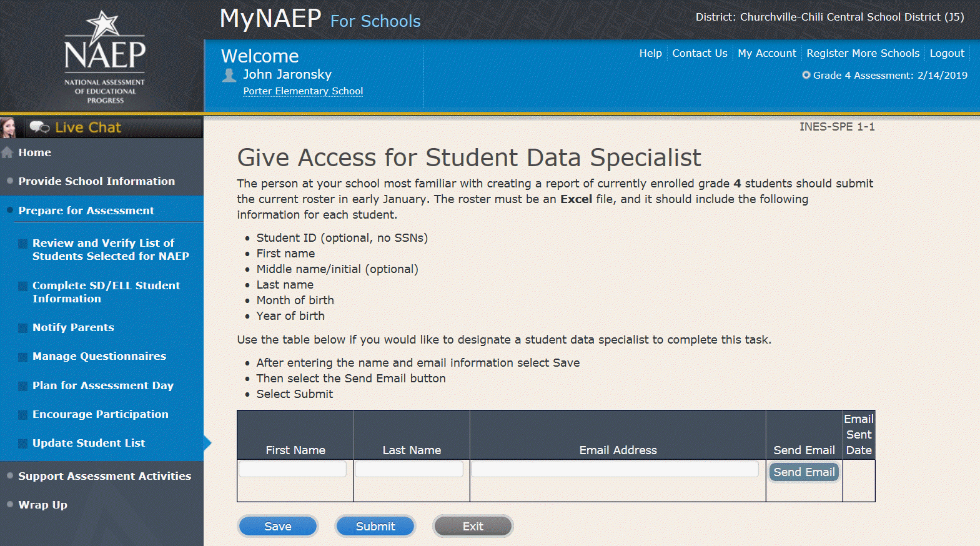The image size is (980, 546).
Task: Click the blue Save button
Action: [x=278, y=527]
